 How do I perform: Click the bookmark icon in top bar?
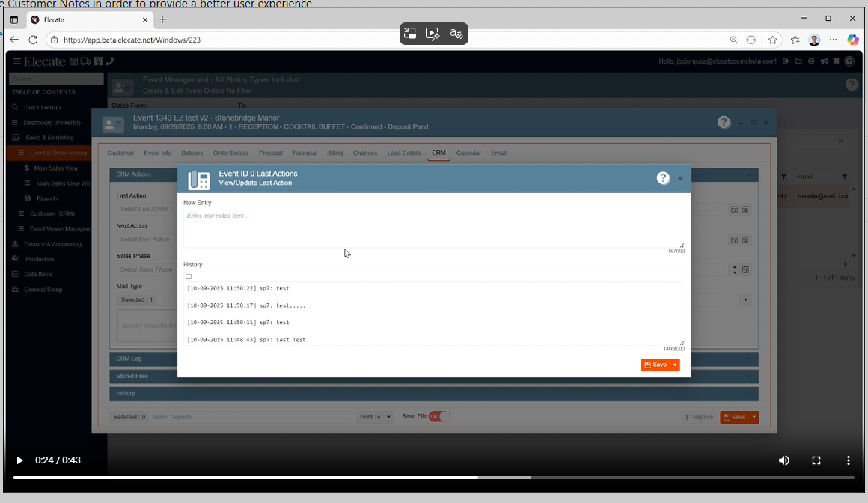tap(837, 61)
